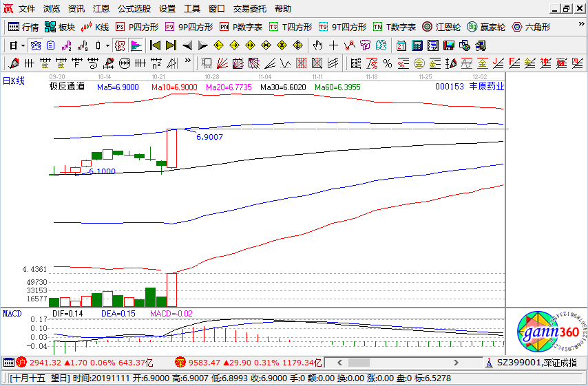
Task: Open the T数字表 tool
Action: 395,27
